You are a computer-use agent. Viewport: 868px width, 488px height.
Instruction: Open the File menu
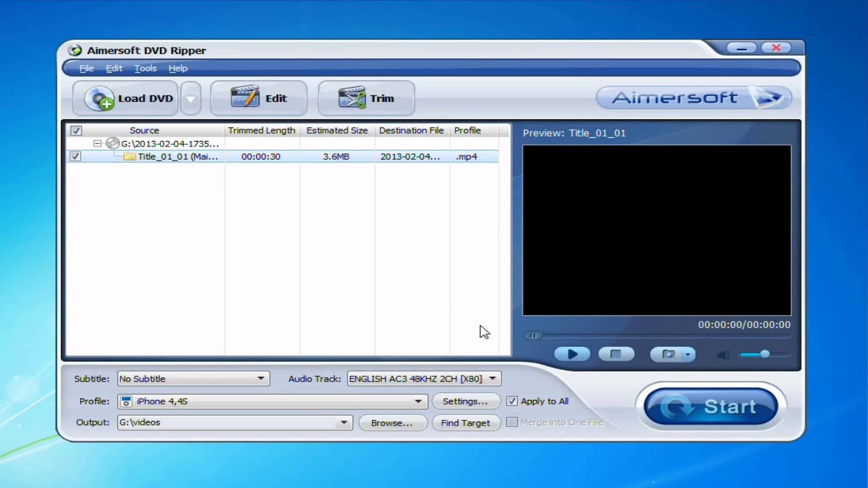(86, 68)
